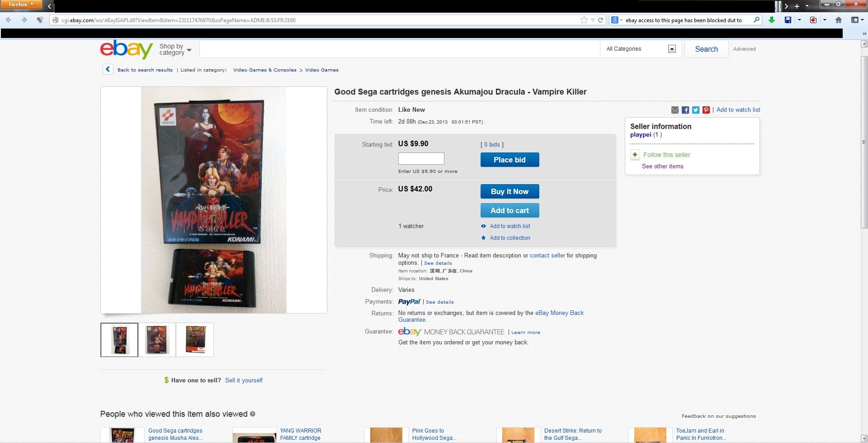Open the dropdown next to the floppy disk icon
This screenshot has height=443, width=868.
799,20
